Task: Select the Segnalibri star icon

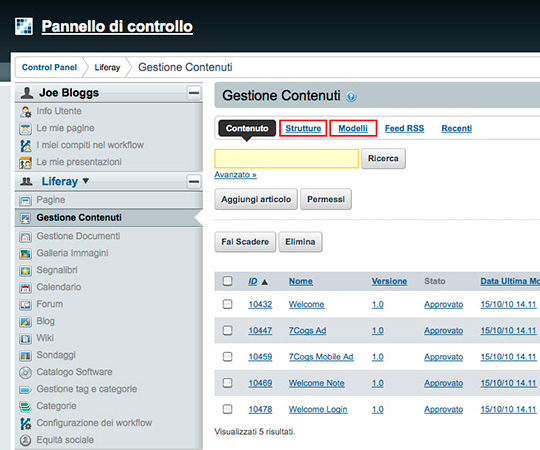Action: point(25,271)
